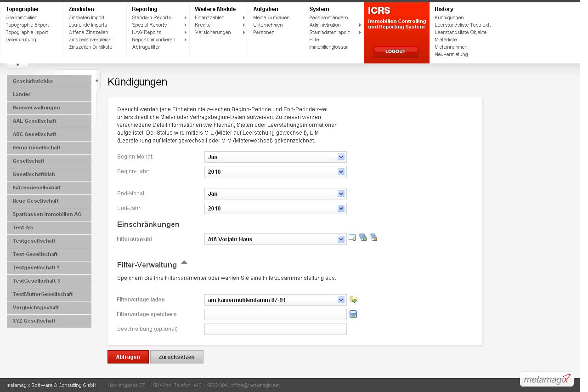Screen dimensions: 588x392
Task: Open Offene Zinszeilen link
Action: coord(88,32)
